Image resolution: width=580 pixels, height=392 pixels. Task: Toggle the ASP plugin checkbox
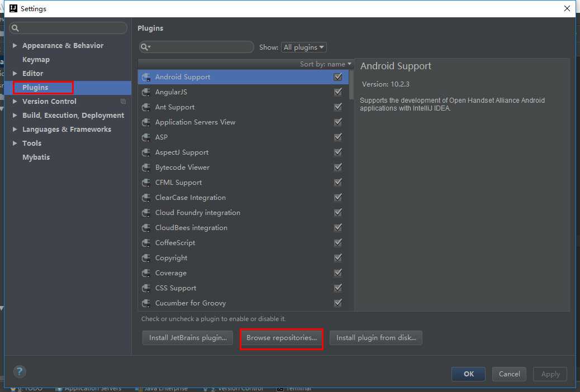(337, 137)
